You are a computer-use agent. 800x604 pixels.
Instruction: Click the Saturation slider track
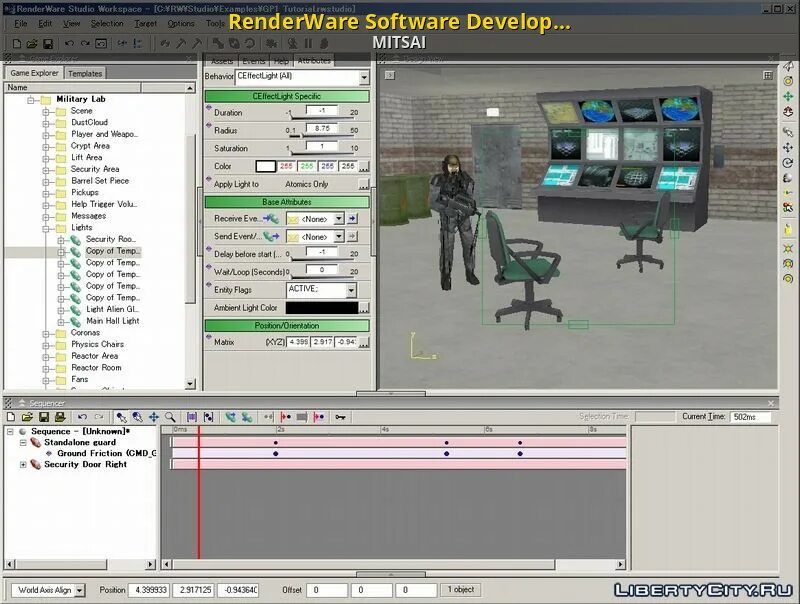(322, 154)
